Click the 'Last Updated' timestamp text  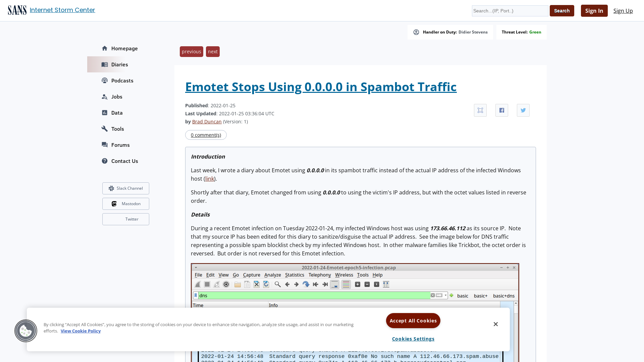[230, 114]
